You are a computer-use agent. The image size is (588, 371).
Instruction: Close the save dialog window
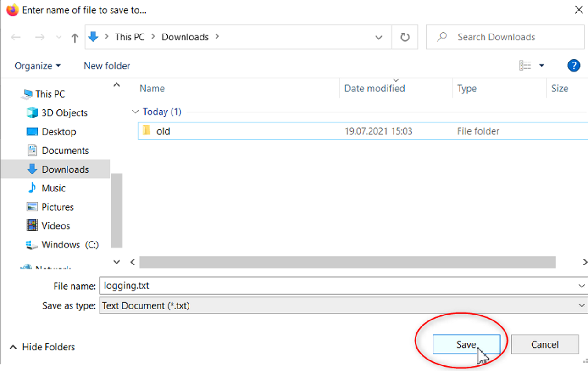[579, 10]
